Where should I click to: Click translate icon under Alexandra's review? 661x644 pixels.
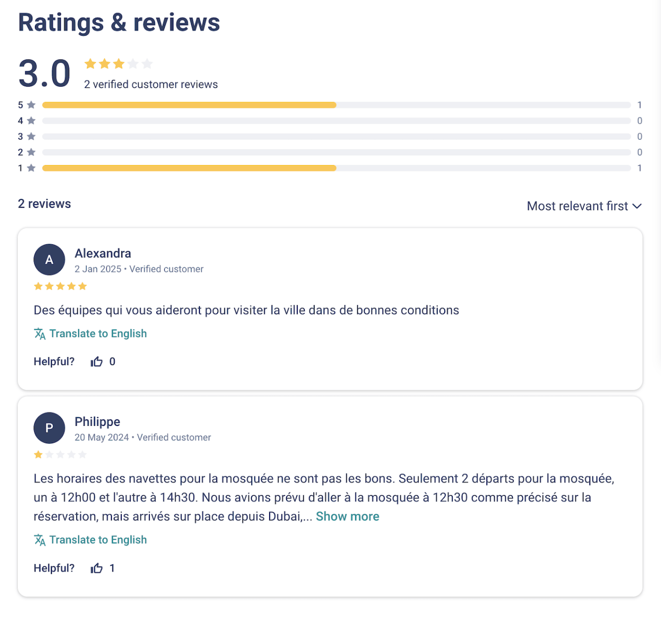coord(40,334)
